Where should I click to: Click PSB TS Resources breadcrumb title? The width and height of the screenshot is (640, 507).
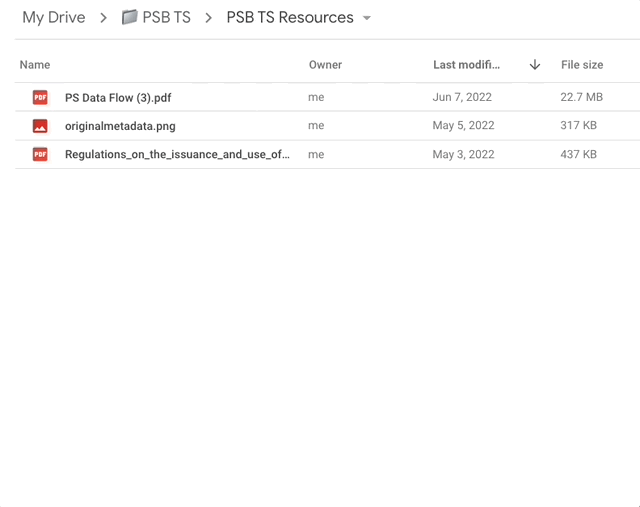click(x=290, y=18)
